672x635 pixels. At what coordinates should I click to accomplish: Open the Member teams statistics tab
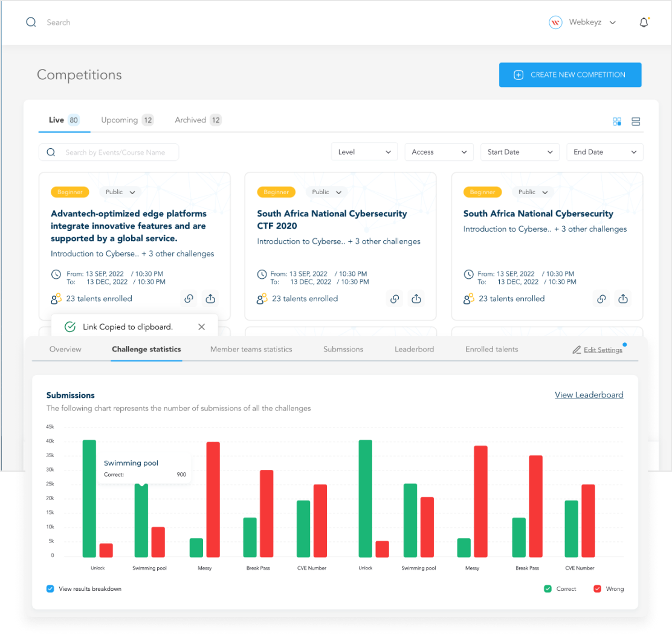pyautogui.click(x=251, y=350)
